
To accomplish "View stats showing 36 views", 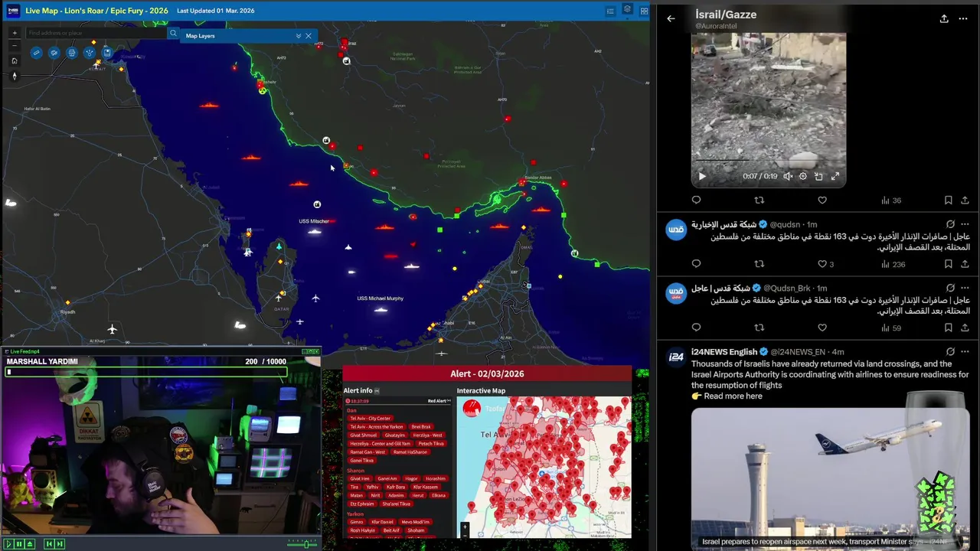I will (x=891, y=201).
